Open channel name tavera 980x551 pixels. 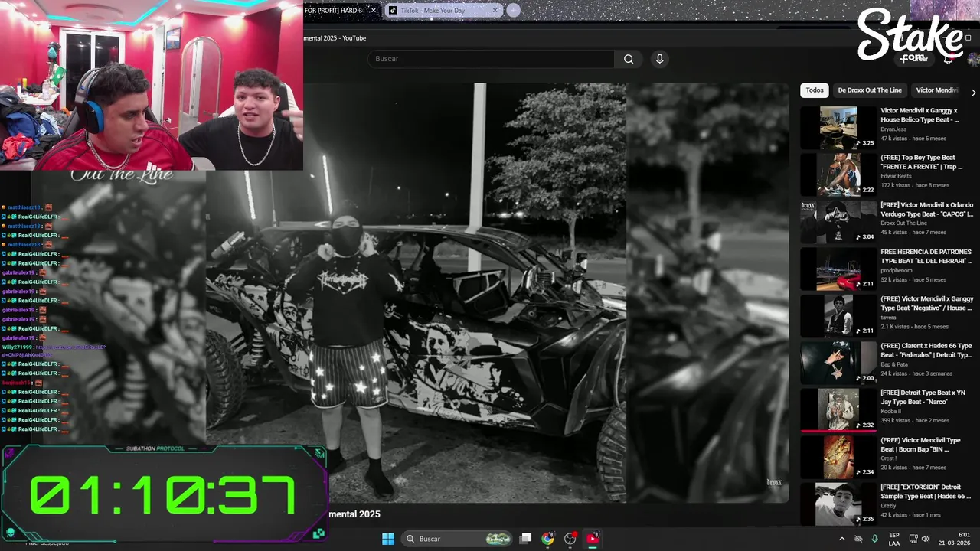click(888, 317)
